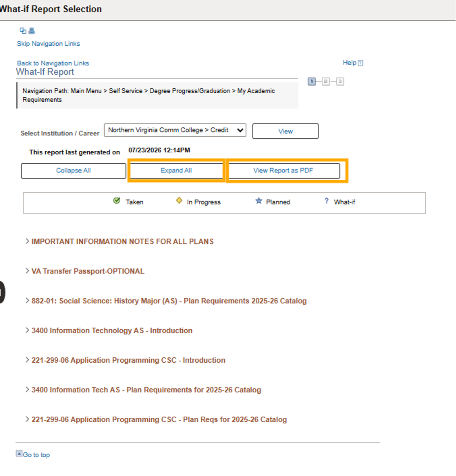456x476 pixels.
Task: Click 221-299-06 Application Programming CSC - Introduction heading
Action: (x=128, y=360)
